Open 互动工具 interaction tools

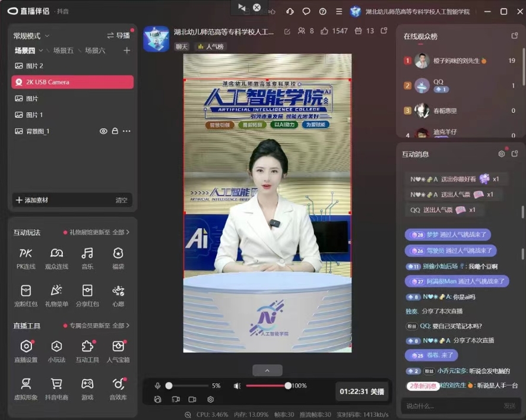(x=87, y=352)
